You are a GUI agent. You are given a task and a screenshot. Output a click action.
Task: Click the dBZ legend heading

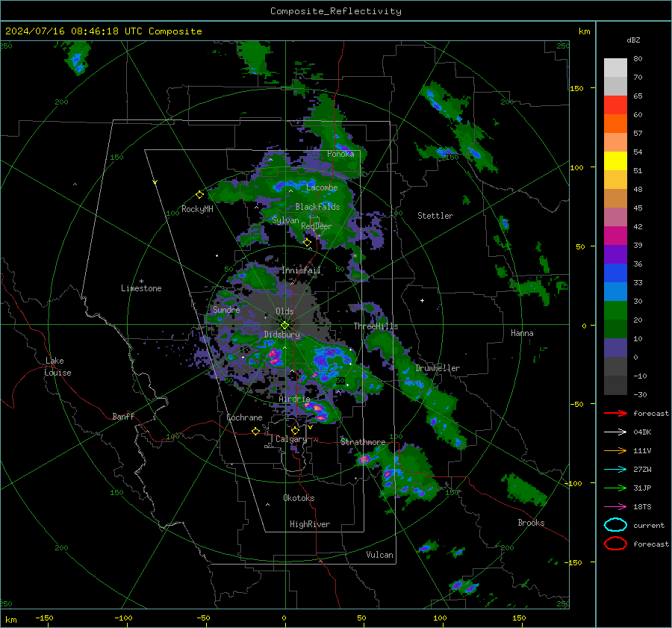pos(633,40)
